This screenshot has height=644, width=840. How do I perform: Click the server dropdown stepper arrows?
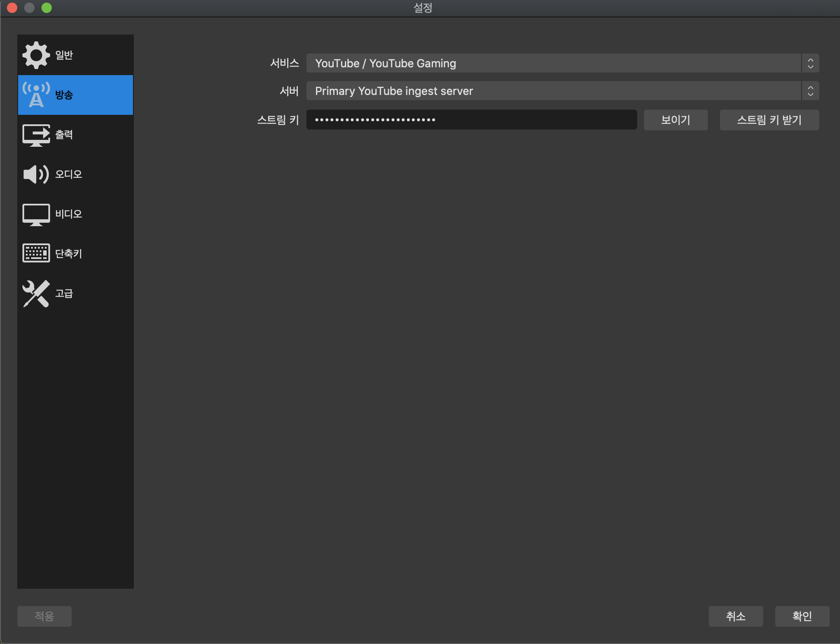pyautogui.click(x=810, y=91)
